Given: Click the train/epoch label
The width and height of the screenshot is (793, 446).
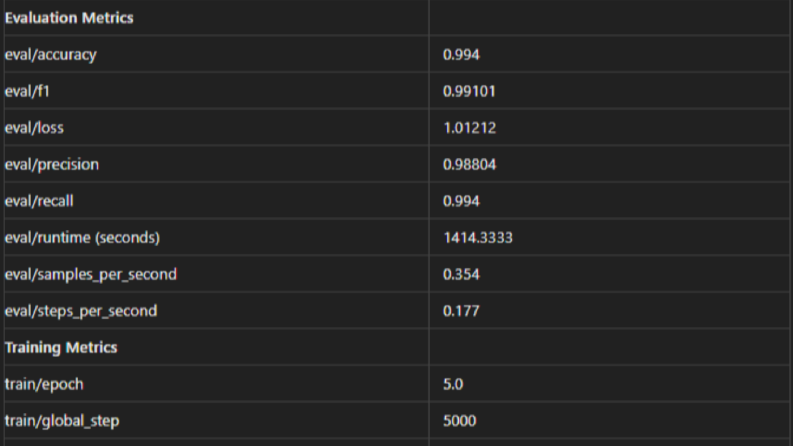Looking at the screenshot, I should [44, 384].
